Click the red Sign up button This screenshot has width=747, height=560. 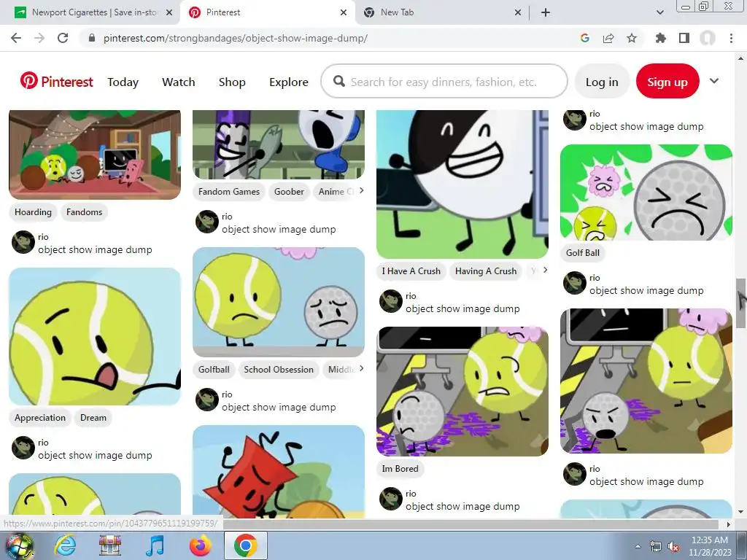pos(667,82)
